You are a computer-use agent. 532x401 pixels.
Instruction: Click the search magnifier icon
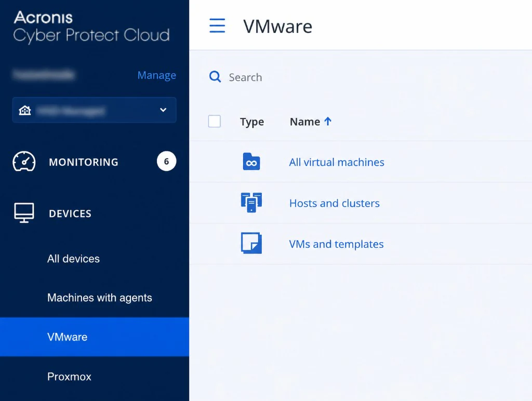(x=215, y=77)
